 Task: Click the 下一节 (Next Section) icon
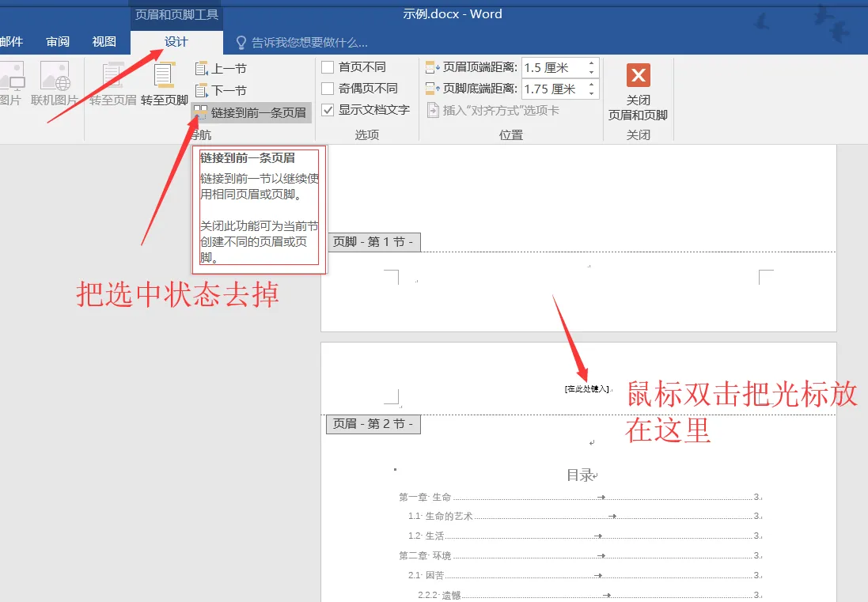[x=201, y=90]
